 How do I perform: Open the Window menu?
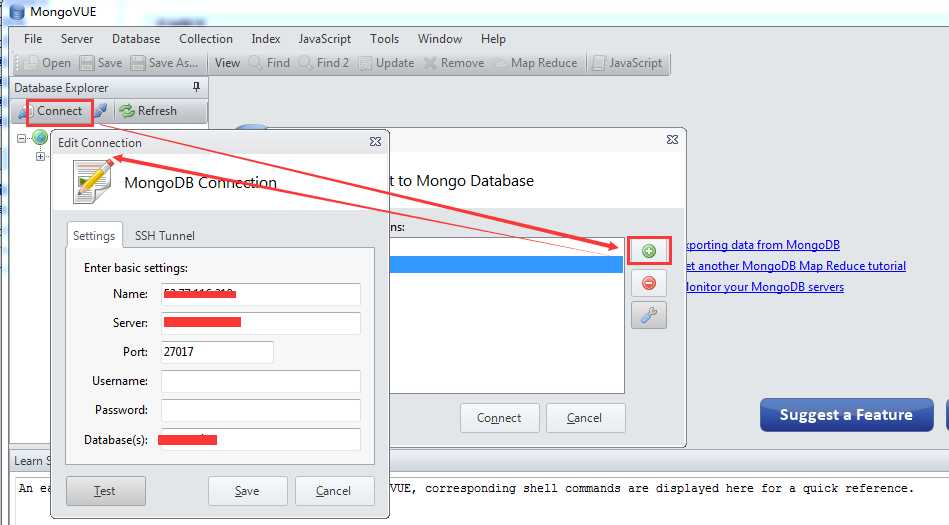pyautogui.click(x=440, y=39)
